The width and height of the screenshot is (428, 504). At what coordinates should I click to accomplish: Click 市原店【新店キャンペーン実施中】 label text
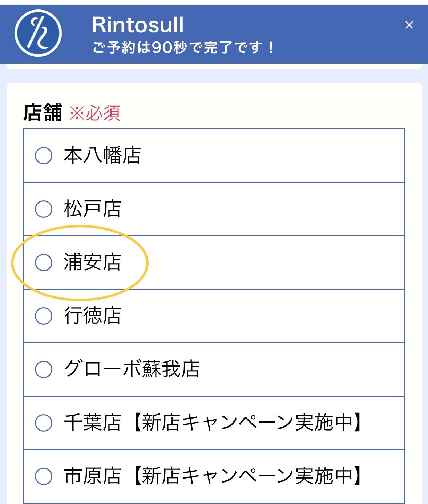(213, 476)
